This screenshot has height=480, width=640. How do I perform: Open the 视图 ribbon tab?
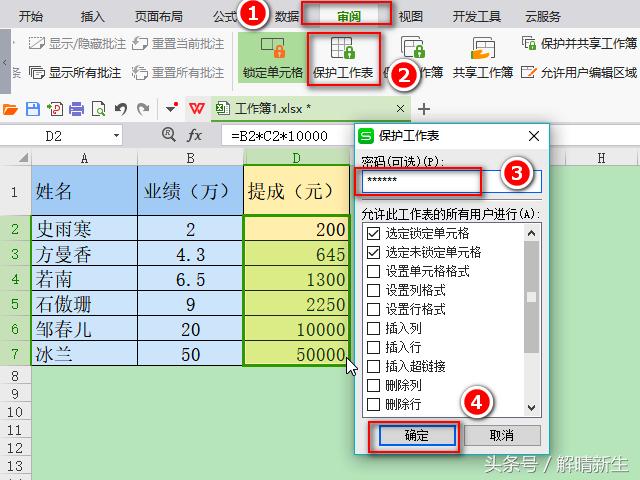pyautogui.click(x=410, y=17)
